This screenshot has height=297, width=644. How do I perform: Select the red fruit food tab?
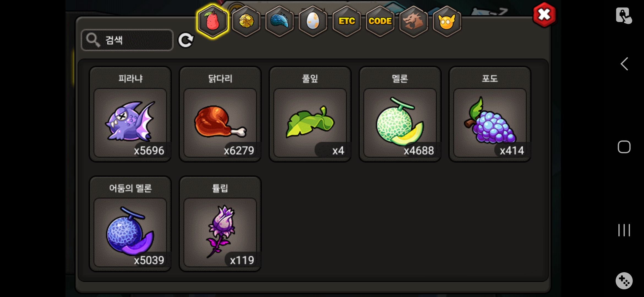tap(212, 21)
